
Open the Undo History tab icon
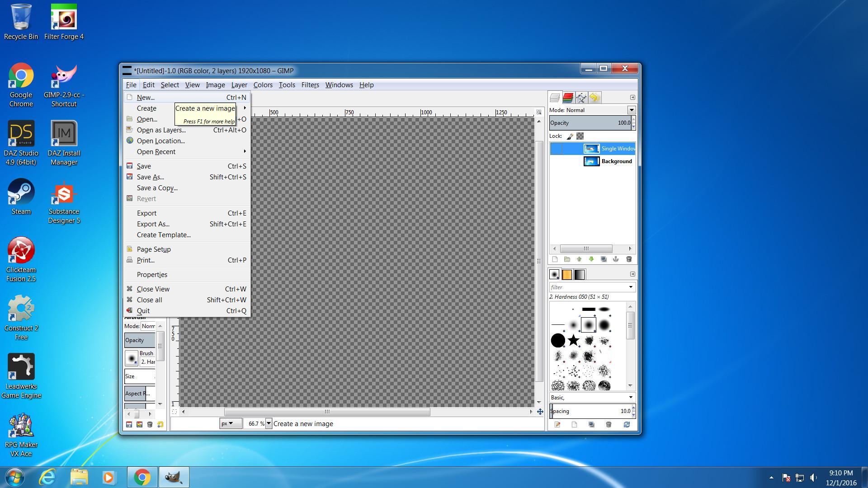tap(594, 98)
